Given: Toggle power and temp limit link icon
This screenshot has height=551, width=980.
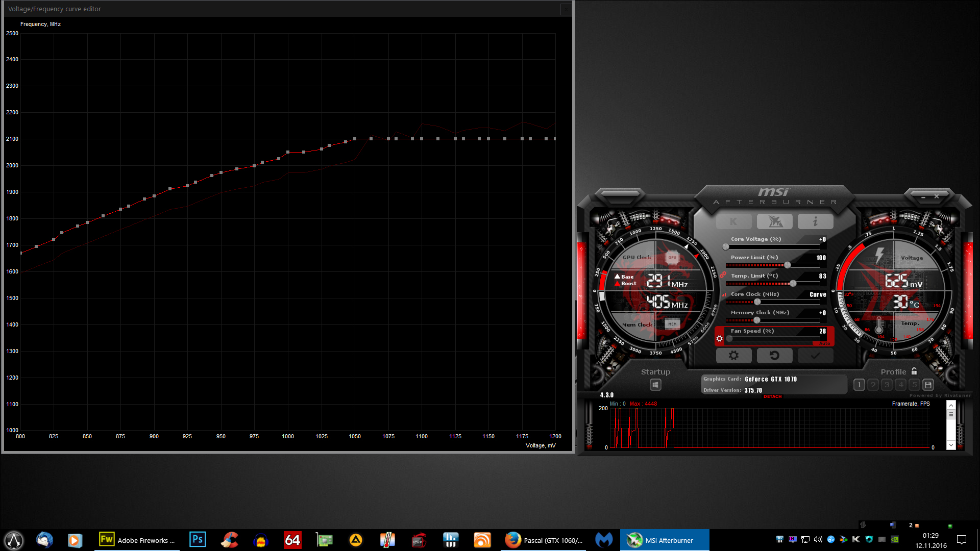Looking at the screenshot, I should pos(723,275).
